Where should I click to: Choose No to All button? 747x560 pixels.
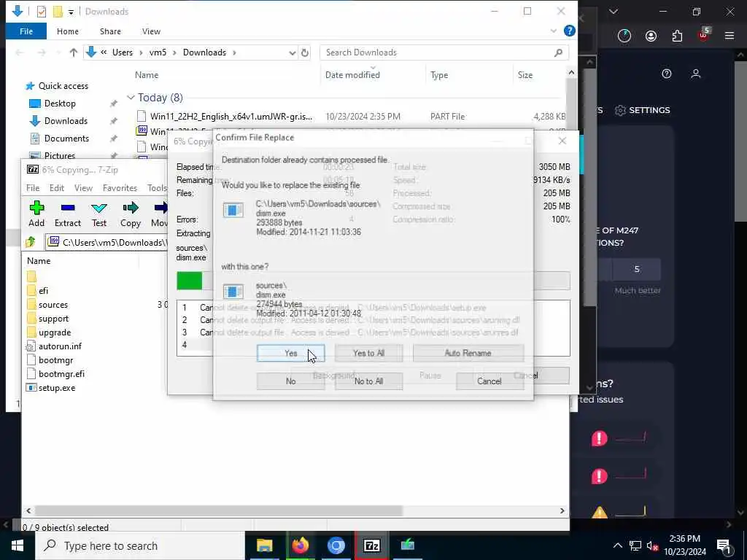(x=368, y=381)
